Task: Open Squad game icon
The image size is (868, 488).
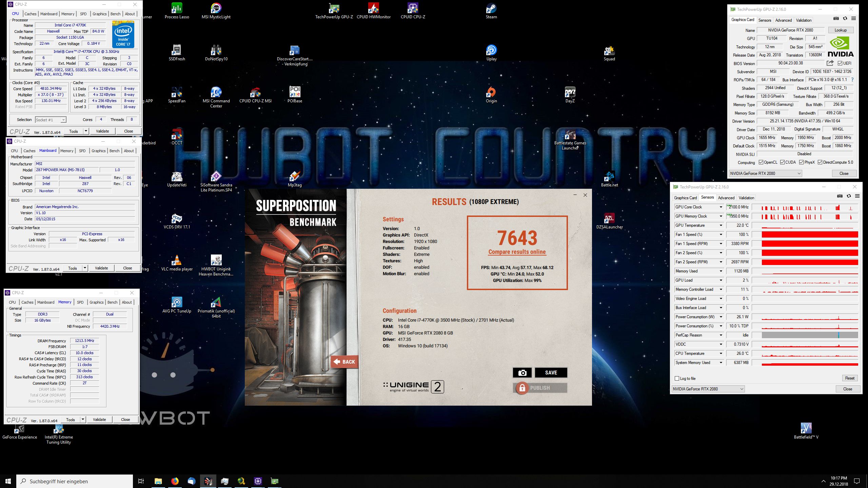Action: pos(609,53)
